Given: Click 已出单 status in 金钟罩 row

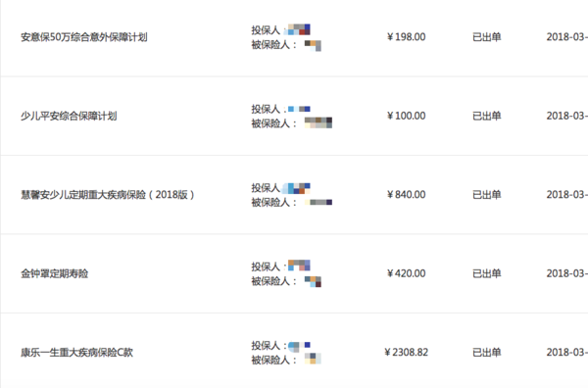Looking at the screenshot, I should [487, 273].
